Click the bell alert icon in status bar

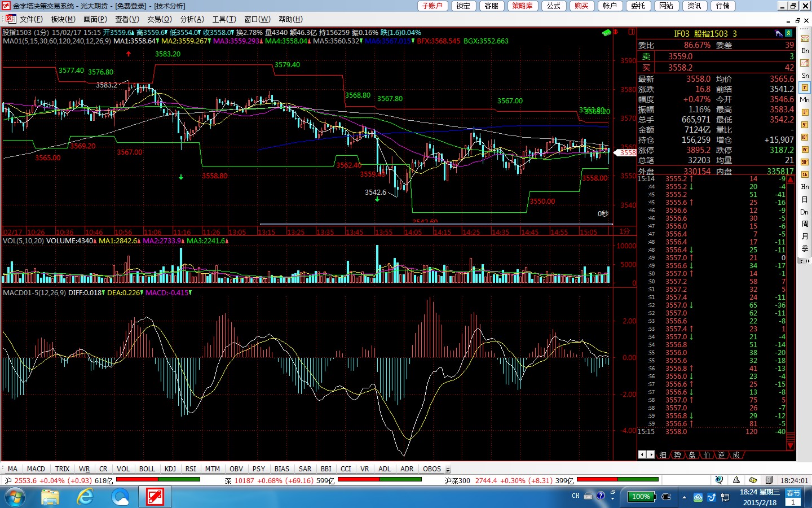[x=736, y=480]
